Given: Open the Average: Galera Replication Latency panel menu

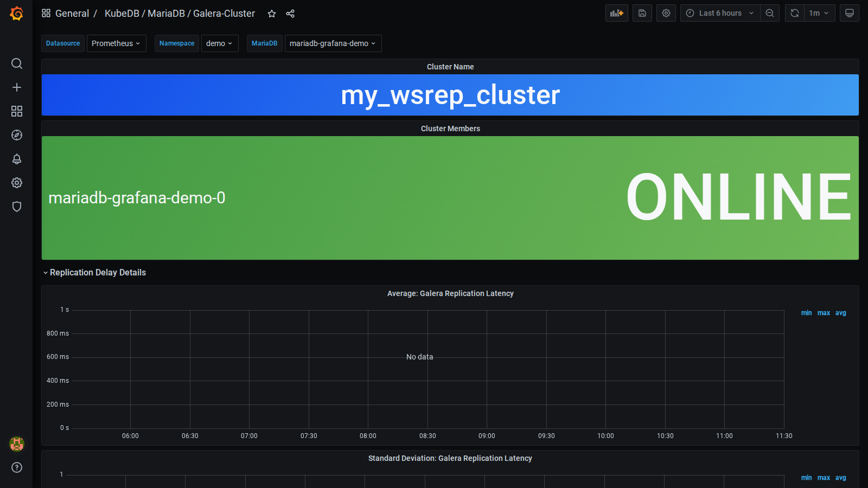Looking at the screenshot, I should [x=450, y=293].
